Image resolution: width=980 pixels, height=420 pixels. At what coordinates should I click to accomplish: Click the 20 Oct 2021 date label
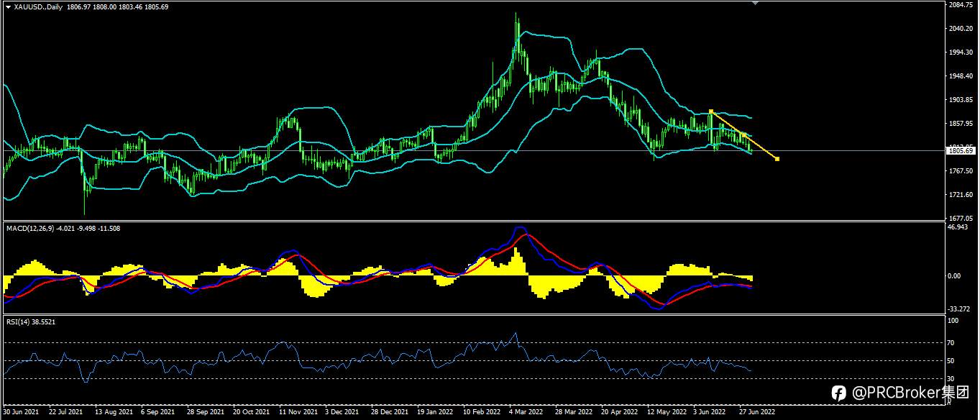251,413
